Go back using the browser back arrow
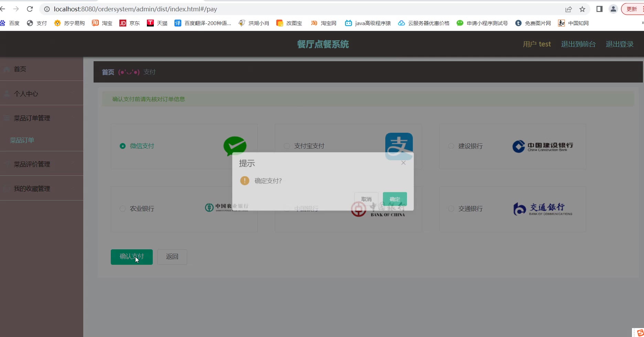644x337 pixels. point(3,9)
